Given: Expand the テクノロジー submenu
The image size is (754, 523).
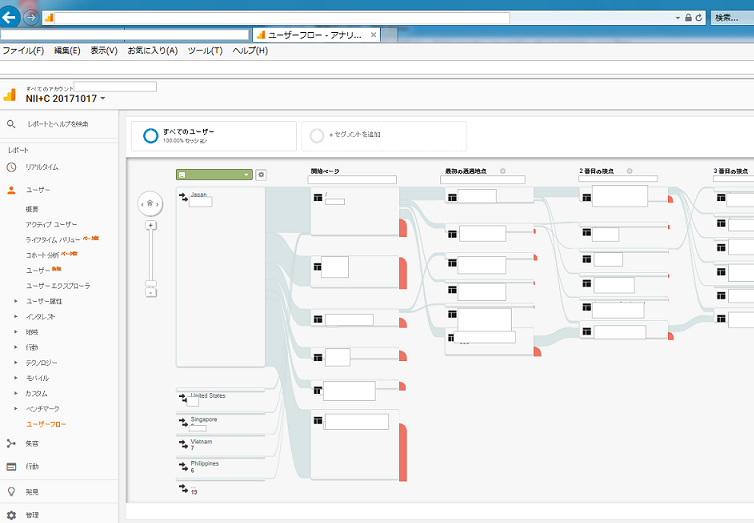Looking at the screenshot, I should 16,362.
